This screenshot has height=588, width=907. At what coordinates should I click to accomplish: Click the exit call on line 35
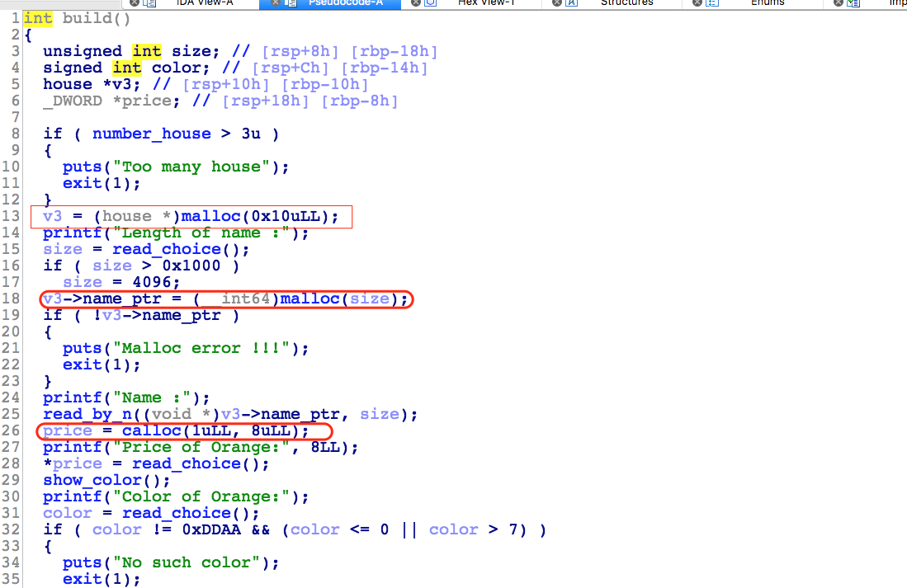[x=83, y=579]
